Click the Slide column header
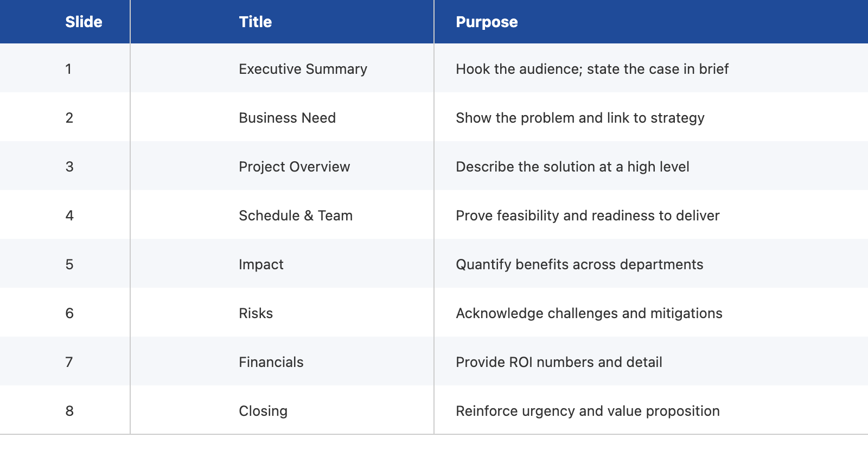 84,22
